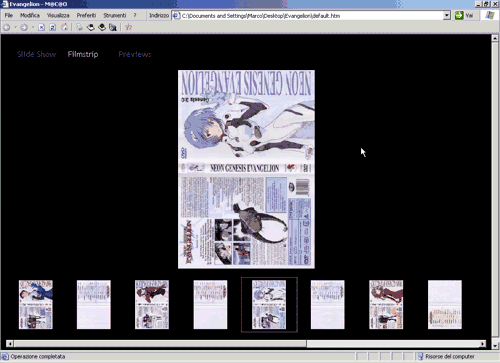Open the Strumenti menu
This screenshot has width=500, height=363.
coord(115,15)
